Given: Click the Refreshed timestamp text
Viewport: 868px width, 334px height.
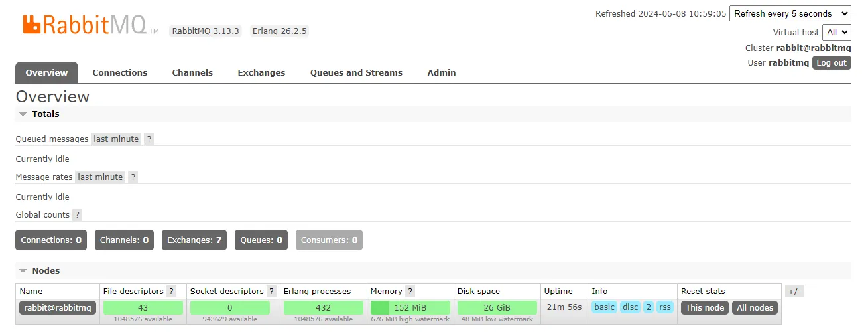Looking at the screenshot, I should [x=661, y=14].
